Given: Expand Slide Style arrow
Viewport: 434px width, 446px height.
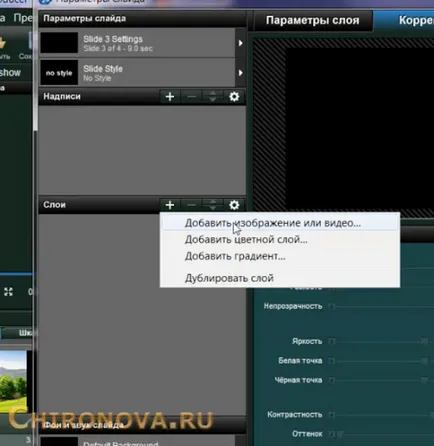Looking at the screenshot, I should [240, 73].
